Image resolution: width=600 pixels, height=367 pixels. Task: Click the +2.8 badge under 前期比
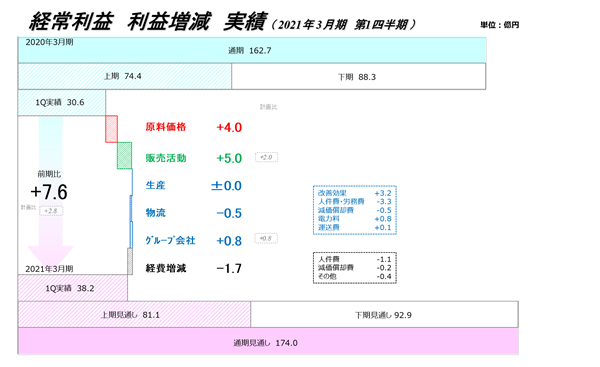point(51,210)
